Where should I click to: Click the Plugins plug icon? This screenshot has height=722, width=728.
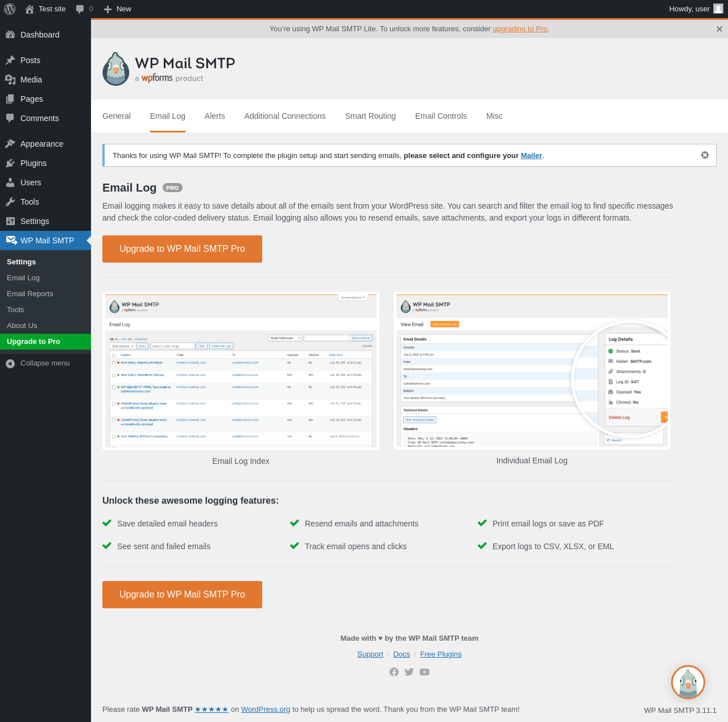pos(10,163)
